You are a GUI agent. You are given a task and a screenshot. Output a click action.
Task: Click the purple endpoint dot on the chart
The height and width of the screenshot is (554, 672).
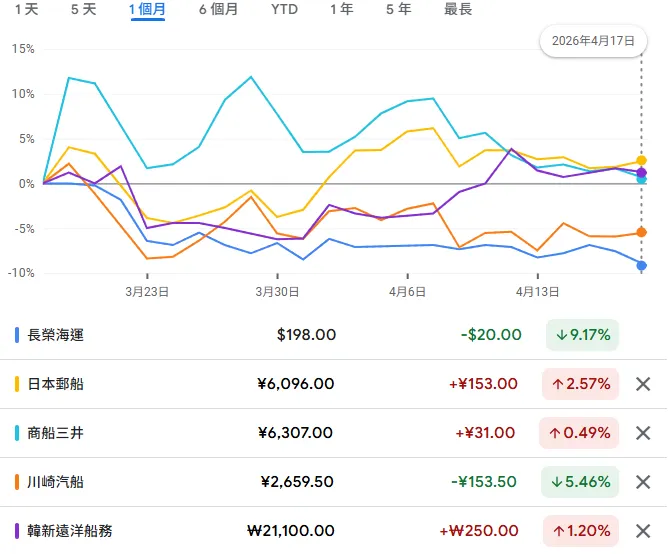[x=642, y=173]
